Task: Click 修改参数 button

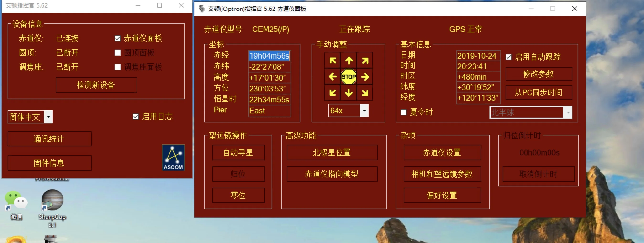Action: tap(539, 74)
